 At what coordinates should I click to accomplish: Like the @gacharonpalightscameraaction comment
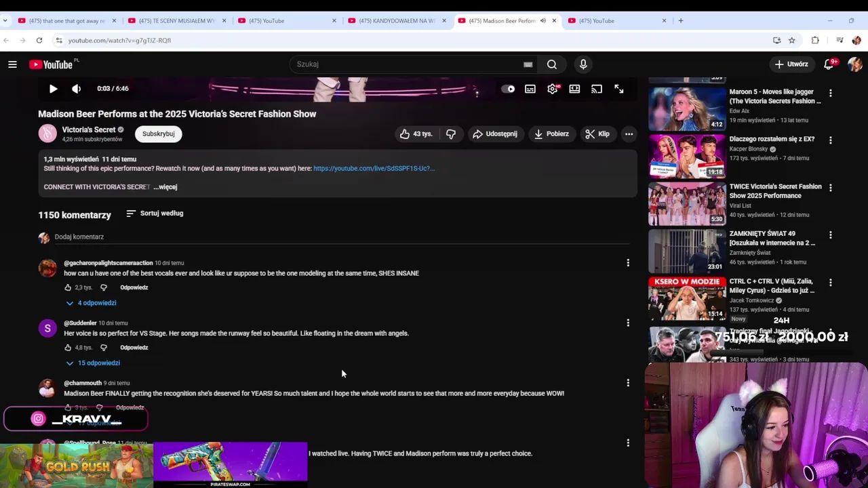point(68,287)
